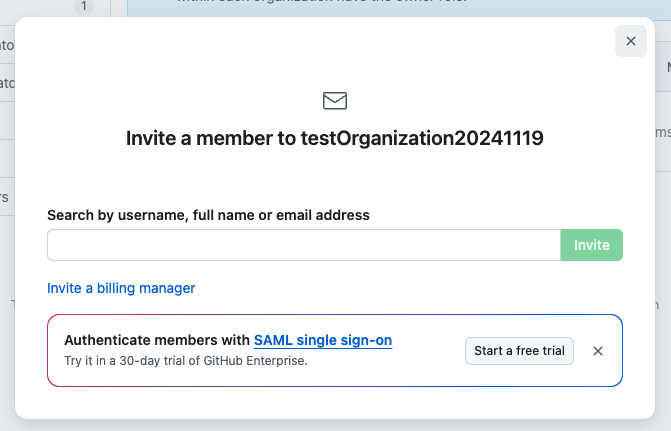Follow the SAML single sign-on link
This screenshot has height=431, width=671.
(323, 340)
